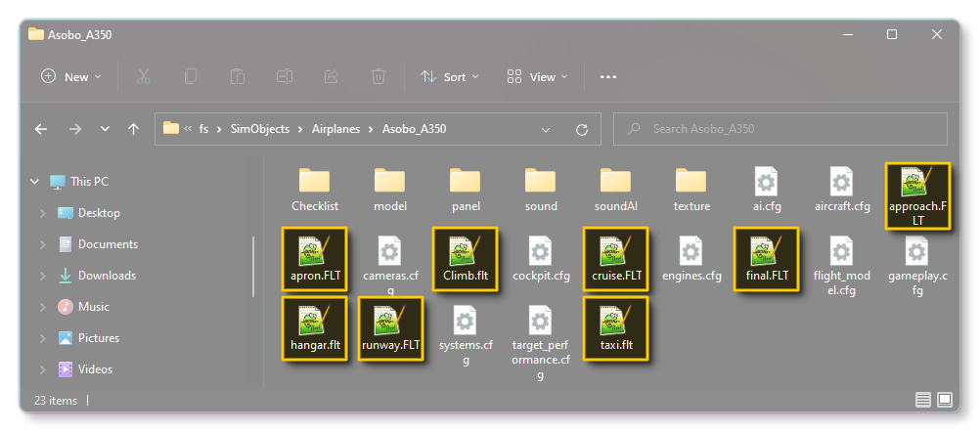Select Downloads in navigation pane
The height and width of the screenshot is (432, 980).
pyautogui.click(x=97, y=276)
